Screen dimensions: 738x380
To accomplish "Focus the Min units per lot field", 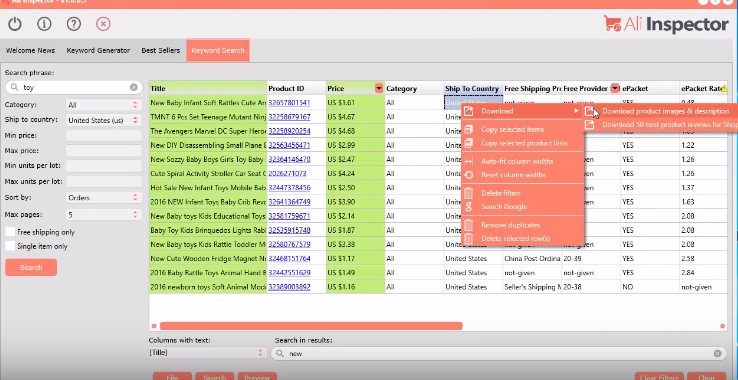I will (104, 166).
